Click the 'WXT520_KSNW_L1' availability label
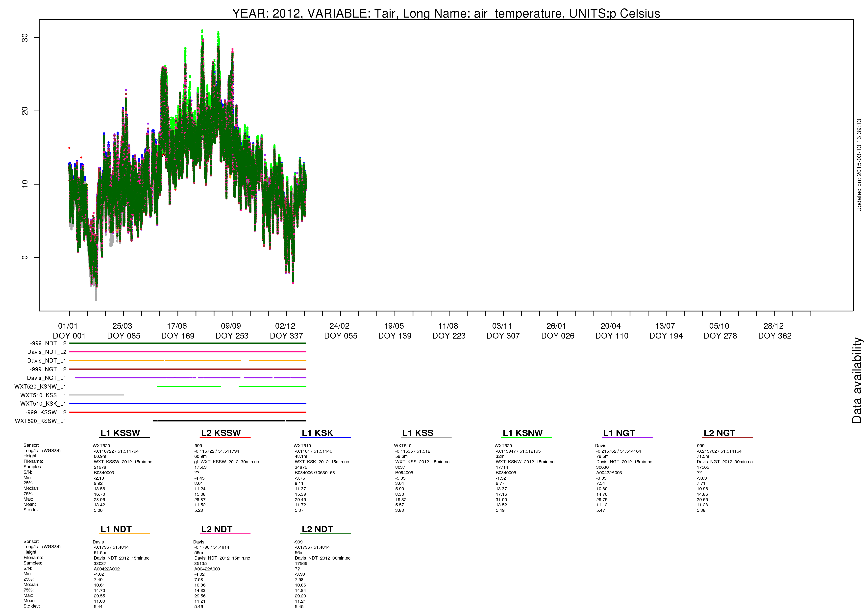The width and height of the screenshot is (868, 614). click(40, 387)
